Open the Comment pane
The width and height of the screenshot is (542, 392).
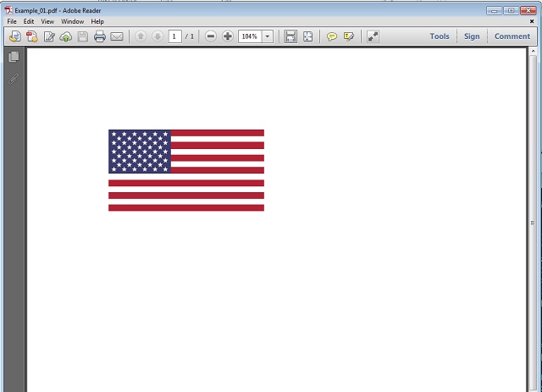pyautogui.click(x=512, y=36)
